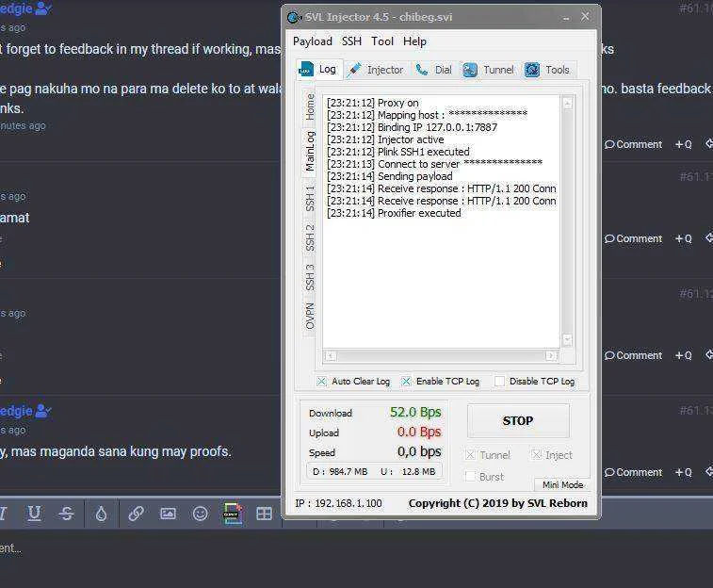Click the 'Binding IP 127.0.0.1:7887' log line

pyautogui.click(x=412, y=127)
